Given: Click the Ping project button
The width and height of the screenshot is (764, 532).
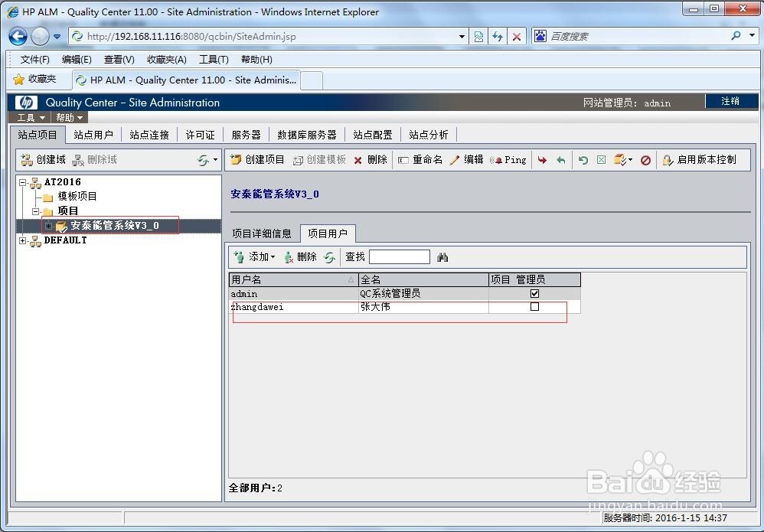Looking at the screenshot, I should (x=508, y=160).
